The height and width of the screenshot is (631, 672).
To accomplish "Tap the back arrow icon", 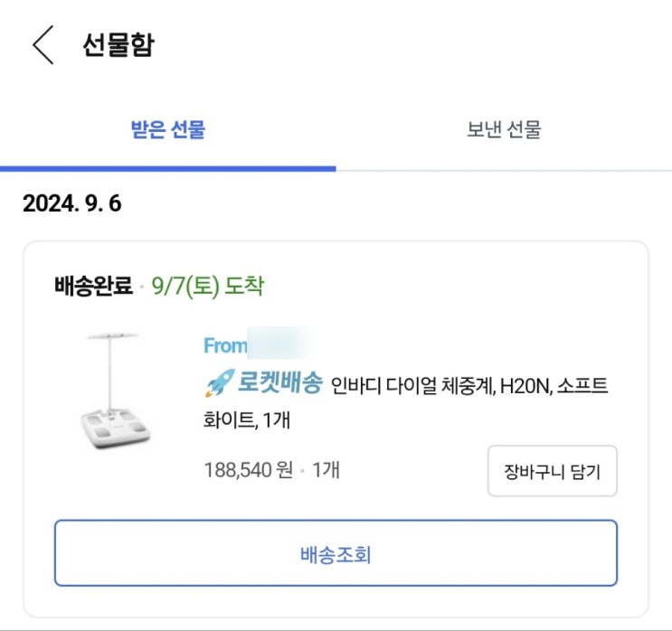I will pyautogui.click(x=43, y=45).
